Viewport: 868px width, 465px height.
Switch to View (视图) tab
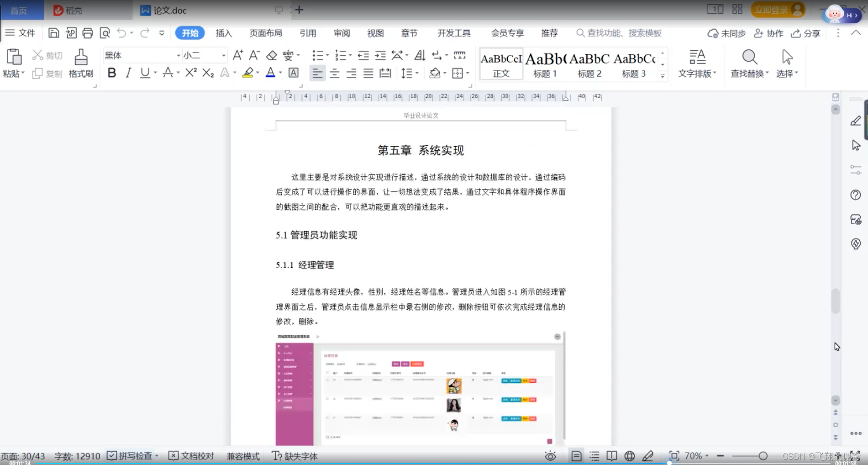(375, 33)
